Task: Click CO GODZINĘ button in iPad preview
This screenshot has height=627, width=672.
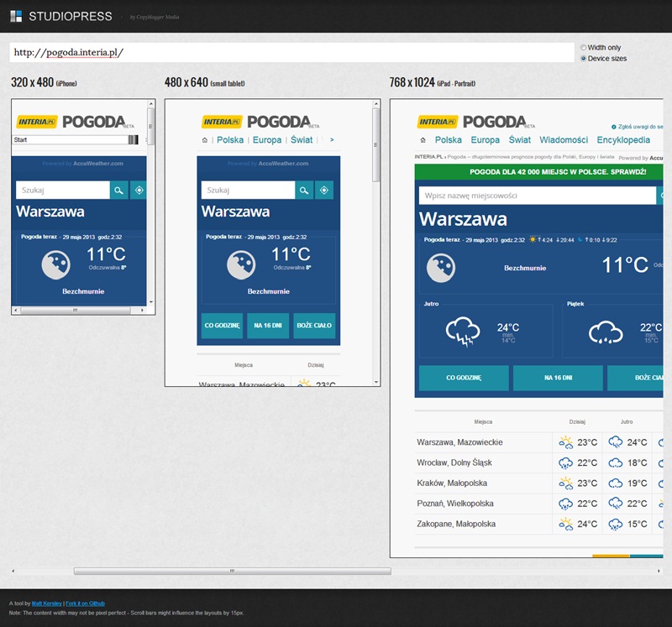Action: 464,378
